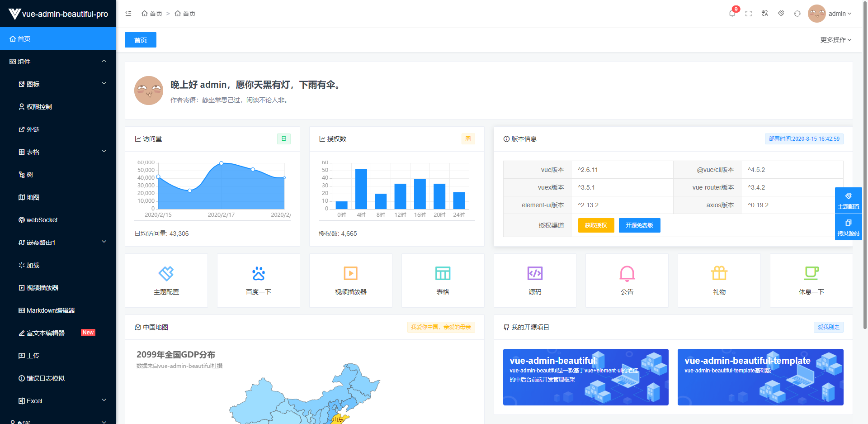Open the 源码 shortcut card
The width and height of the screenshot is (868, 424).
[x=535, y=281]
